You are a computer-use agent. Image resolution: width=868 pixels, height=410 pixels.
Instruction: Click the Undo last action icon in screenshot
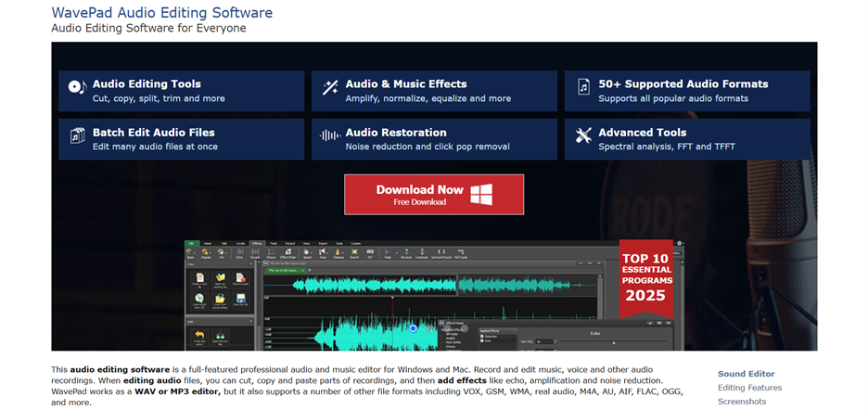pos(199,337)
